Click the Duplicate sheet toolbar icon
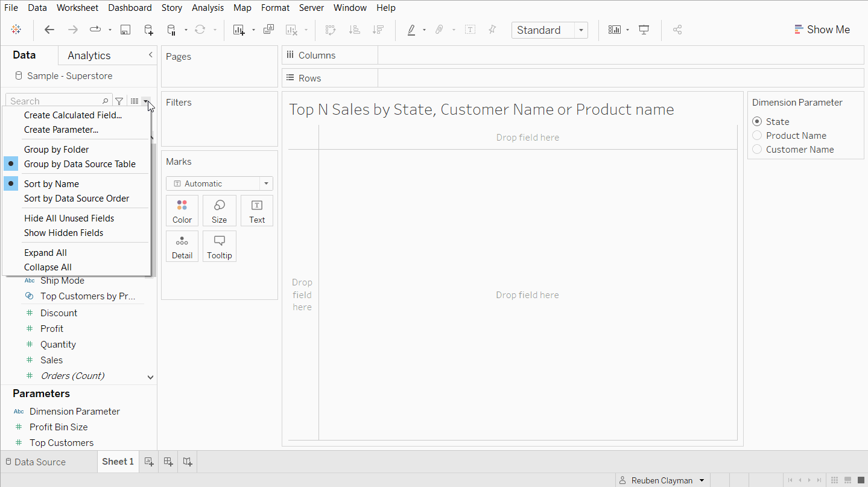 click(269, 30)
